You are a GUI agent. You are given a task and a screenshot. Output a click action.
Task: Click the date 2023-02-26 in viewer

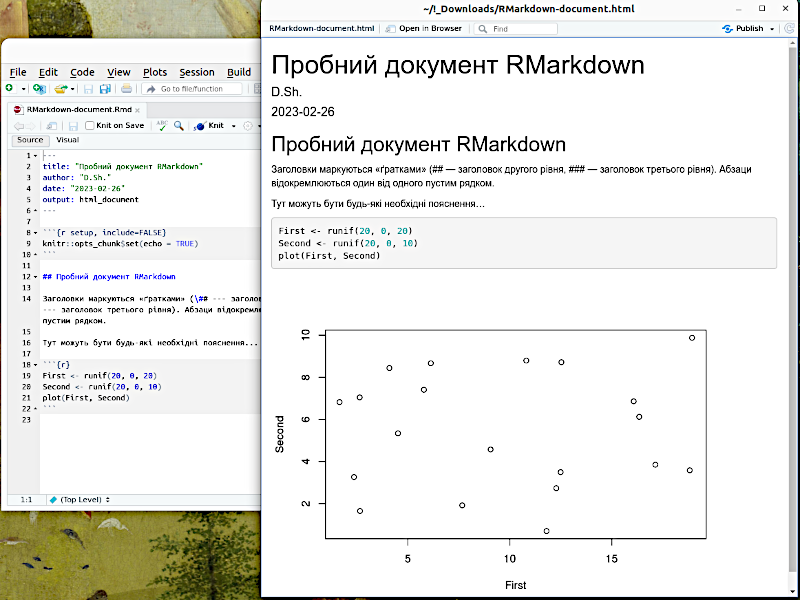click(x=303, y=112)
